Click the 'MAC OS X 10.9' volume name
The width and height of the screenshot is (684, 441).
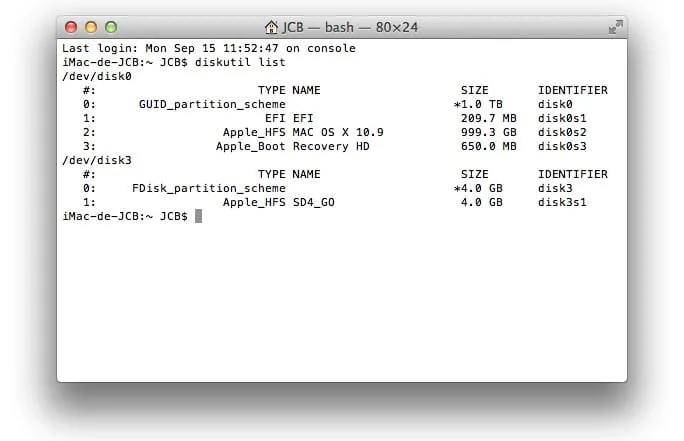338,132
